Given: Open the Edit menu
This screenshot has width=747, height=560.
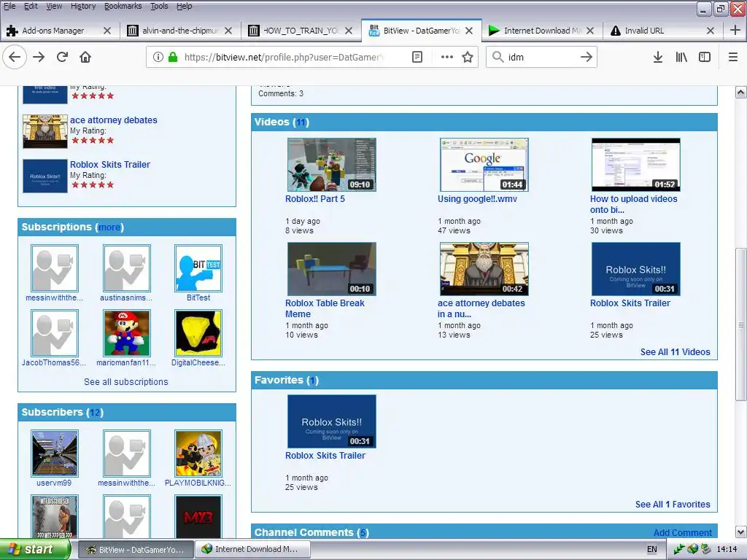Looking at the screenshot, I should click(31, 6).
